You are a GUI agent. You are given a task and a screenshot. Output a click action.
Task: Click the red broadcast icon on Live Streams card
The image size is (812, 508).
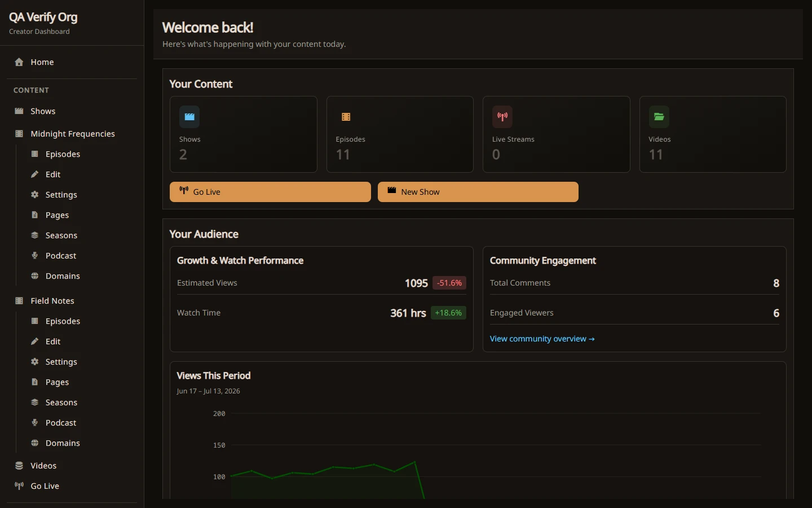coord(502,117)
